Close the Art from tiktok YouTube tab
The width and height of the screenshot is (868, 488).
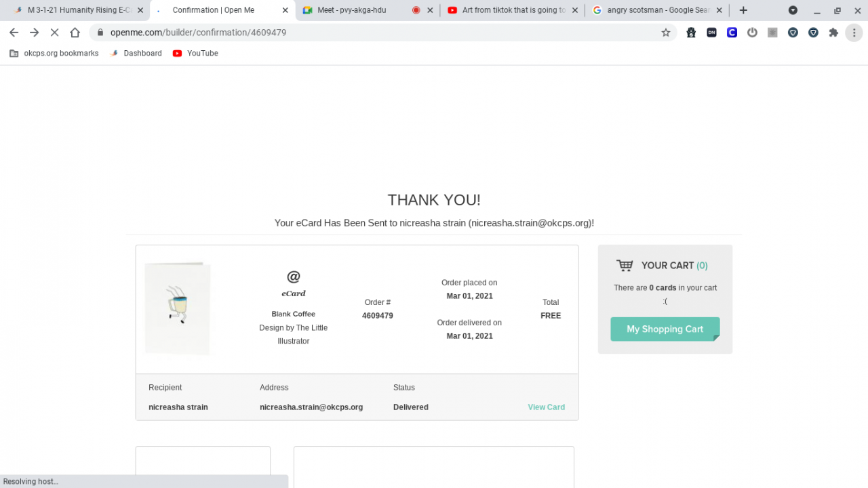575,10
